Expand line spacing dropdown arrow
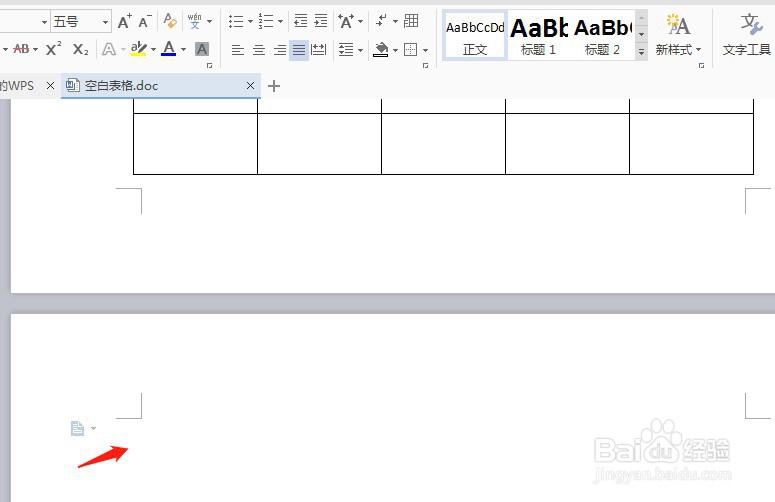The width and height of the screenshot is (775, 502). (360, 50)
